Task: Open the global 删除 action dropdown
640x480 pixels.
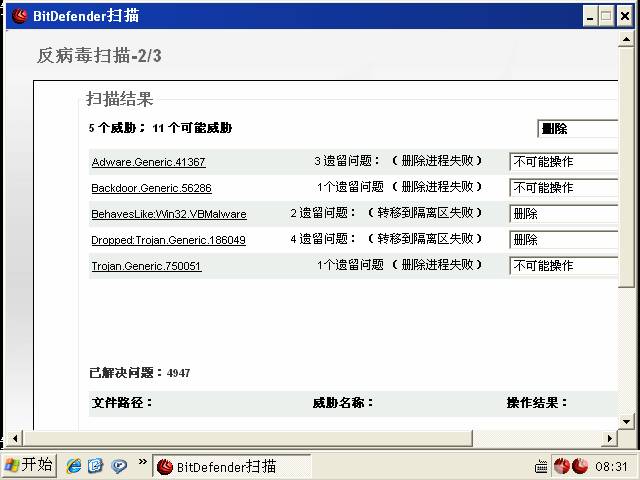Action: pyautogui.click(x=578, y=129)
